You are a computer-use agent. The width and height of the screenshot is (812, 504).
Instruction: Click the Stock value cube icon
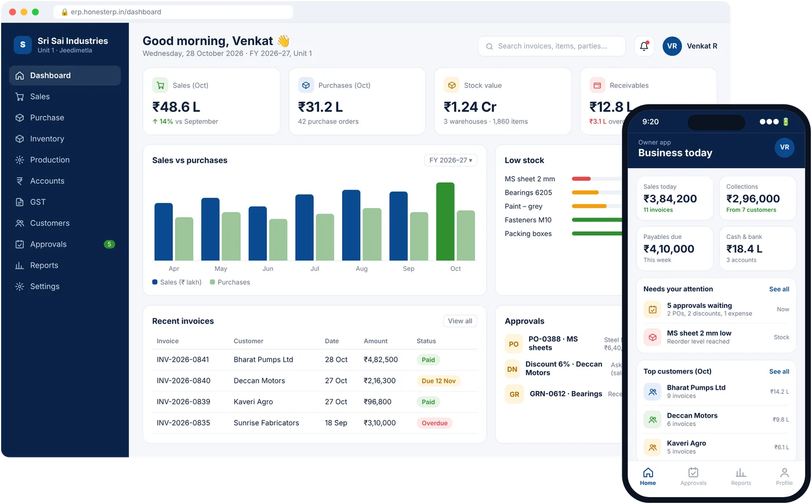451,85
